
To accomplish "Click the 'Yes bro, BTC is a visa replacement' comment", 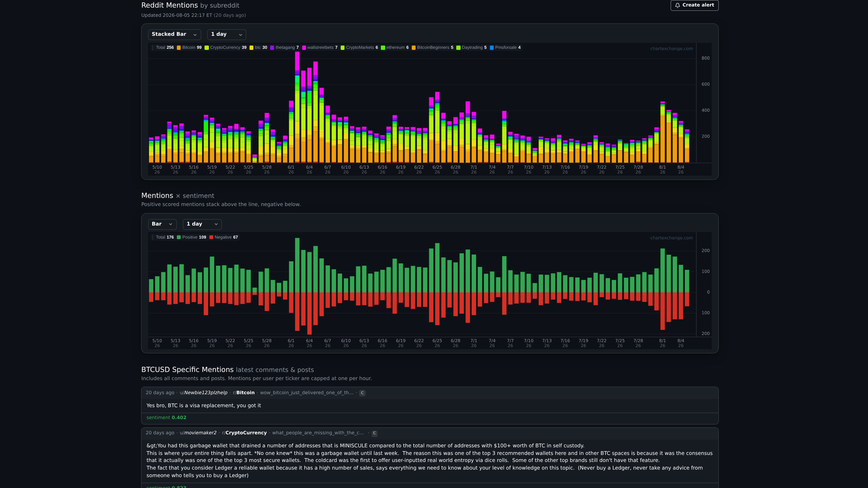I will click(x=203, y=406).
